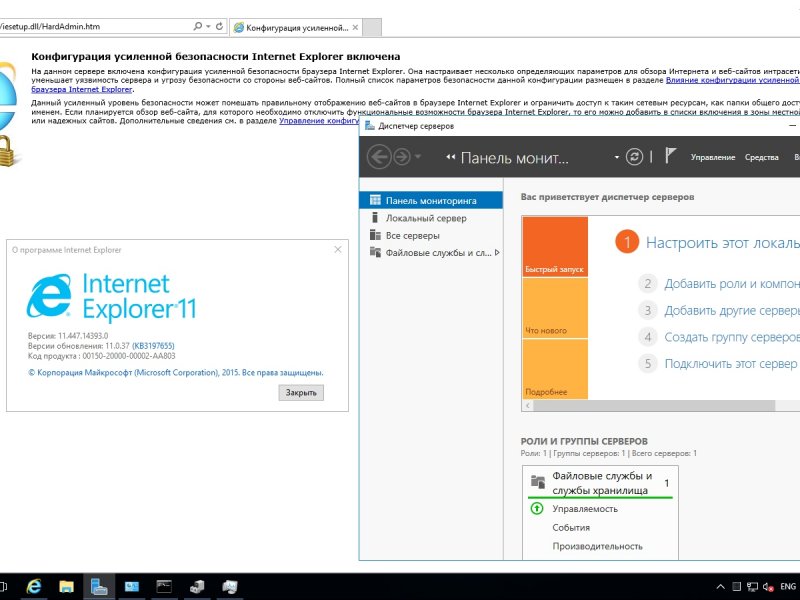800x600 pixels.
Task: Go forward in Server Manager
Action: coord(402,157)
